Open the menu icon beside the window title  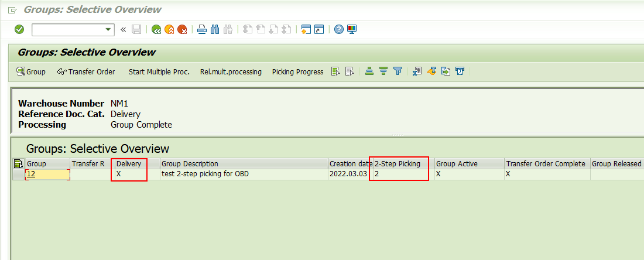12,10
